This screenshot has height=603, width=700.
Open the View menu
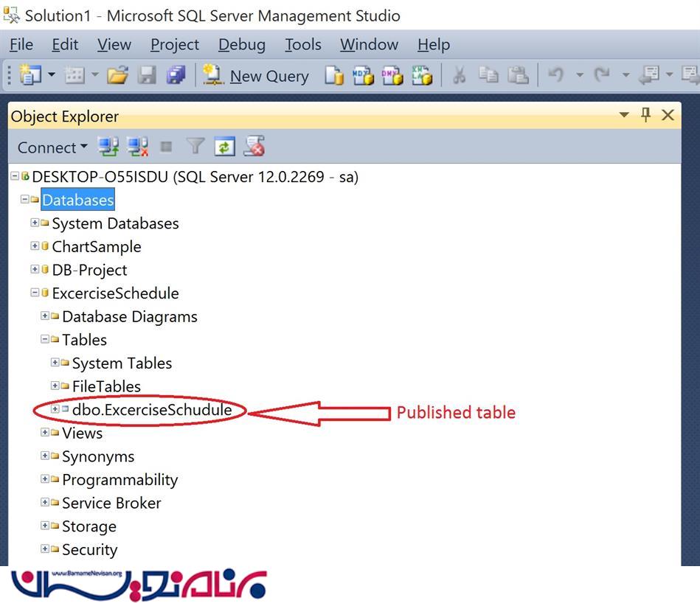[x=114, y=45]
